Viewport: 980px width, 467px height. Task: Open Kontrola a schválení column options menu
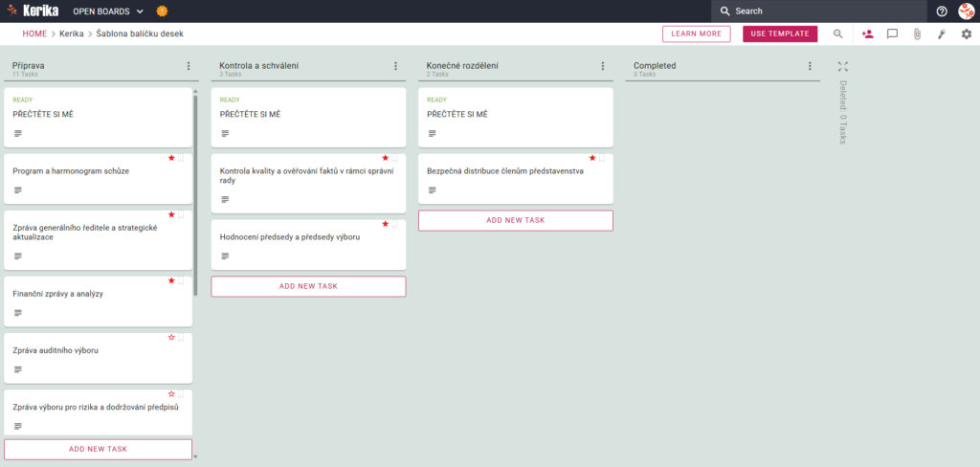pos(395,66)
